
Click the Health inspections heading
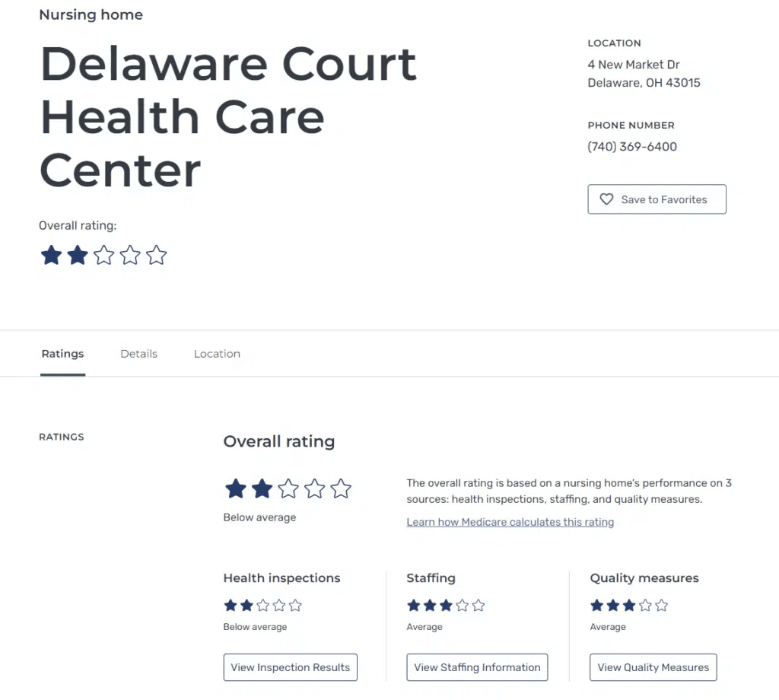tap(281, 578)
